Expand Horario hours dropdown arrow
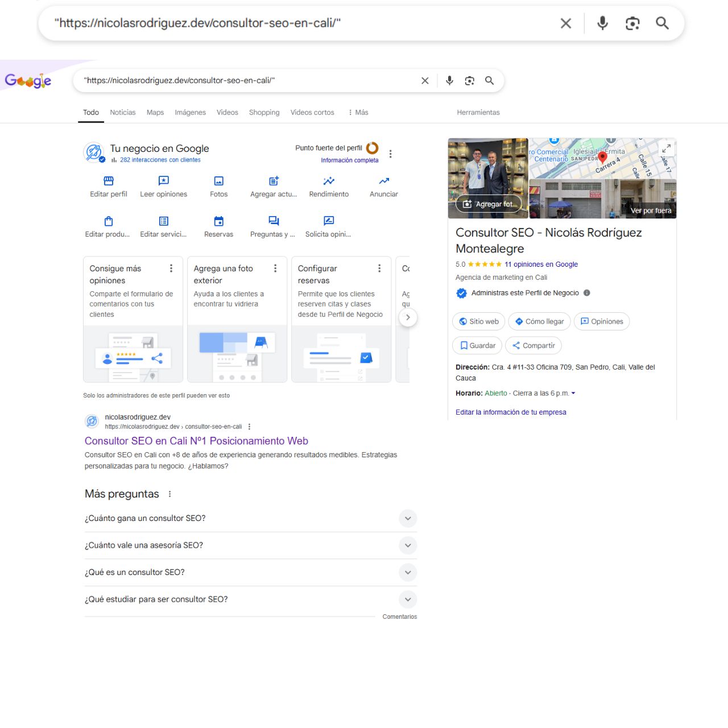728x728 pixels. (x=573, y=394)
